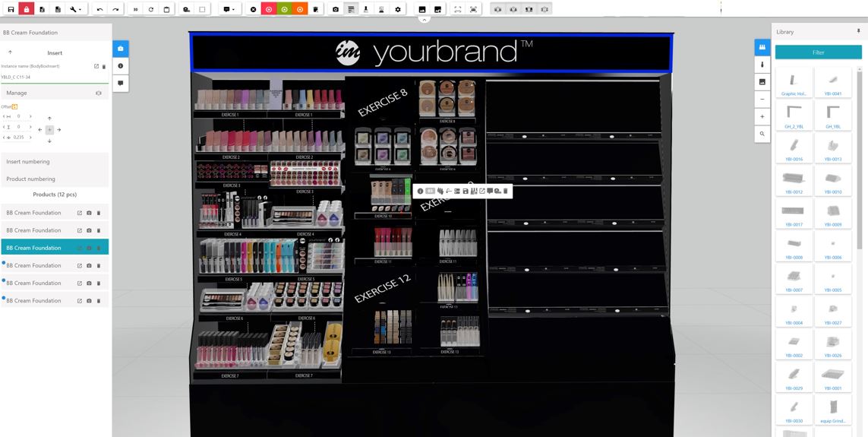The image size is (868, 437).
Task: Open the wrench tools dropdown
Action: 76,9
